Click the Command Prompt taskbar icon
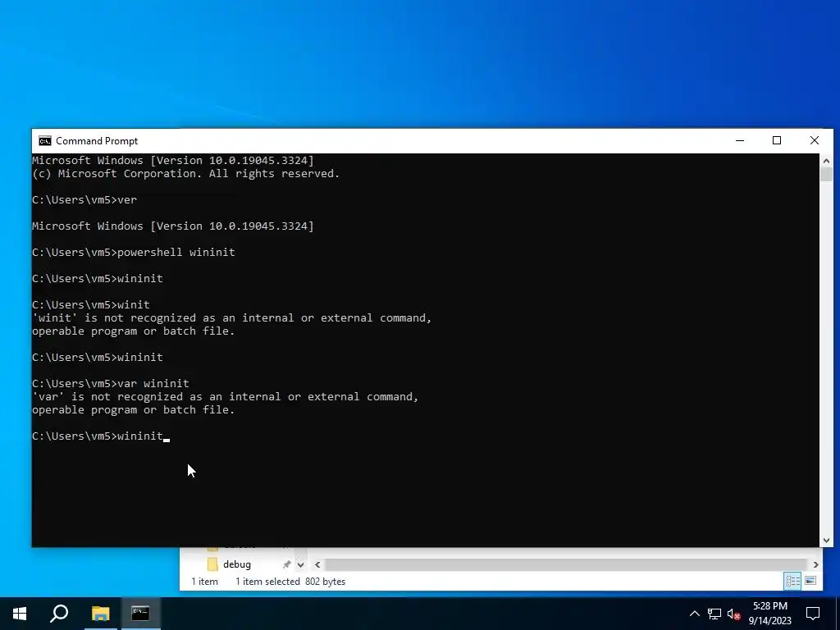840x630 pixels. (140, 613)
